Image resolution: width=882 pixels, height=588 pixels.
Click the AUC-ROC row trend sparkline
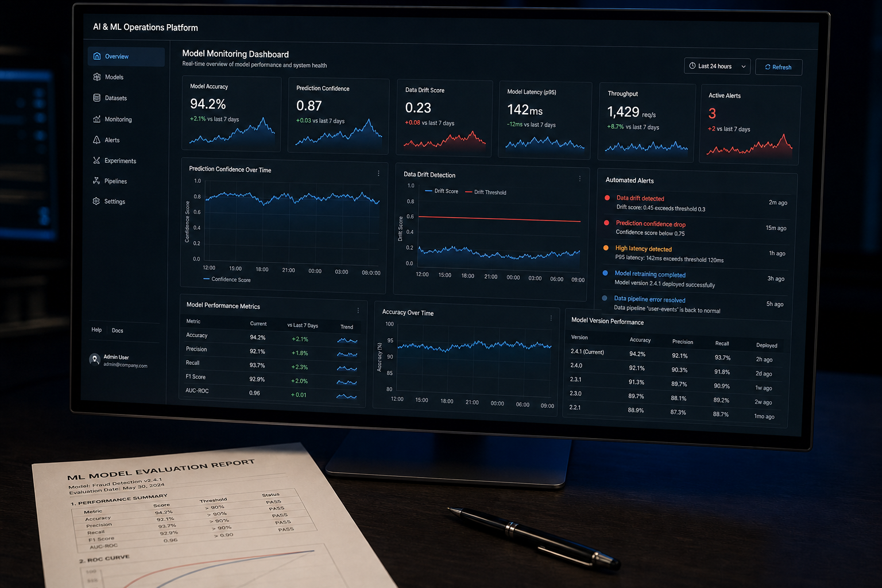(x=346, y=396)
